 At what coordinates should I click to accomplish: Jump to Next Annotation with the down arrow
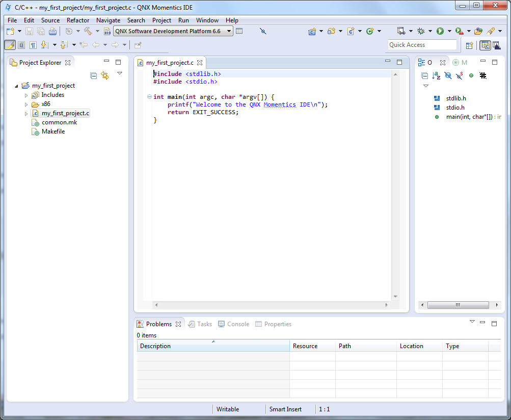45,45
